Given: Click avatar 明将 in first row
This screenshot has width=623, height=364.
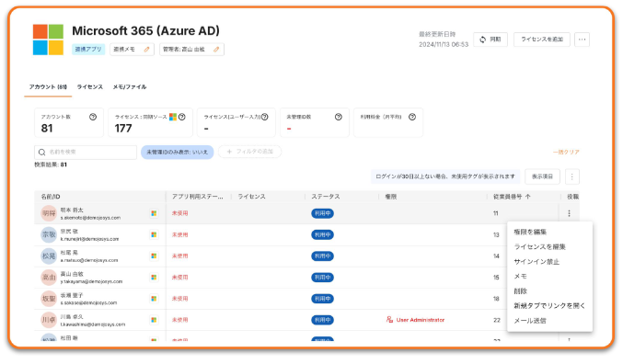Looking at the screenshot, I should pyautogui.click(x=49, y=213).
